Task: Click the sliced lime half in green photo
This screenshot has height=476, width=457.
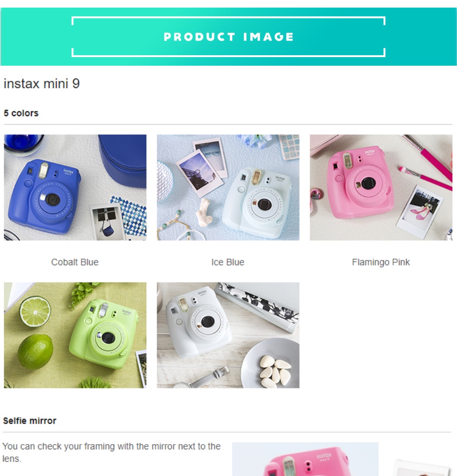Action: (35, 312)
